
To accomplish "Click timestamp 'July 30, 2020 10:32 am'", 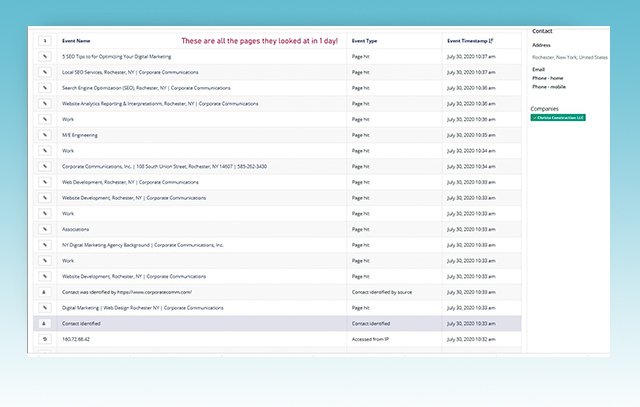I will 471,340.
